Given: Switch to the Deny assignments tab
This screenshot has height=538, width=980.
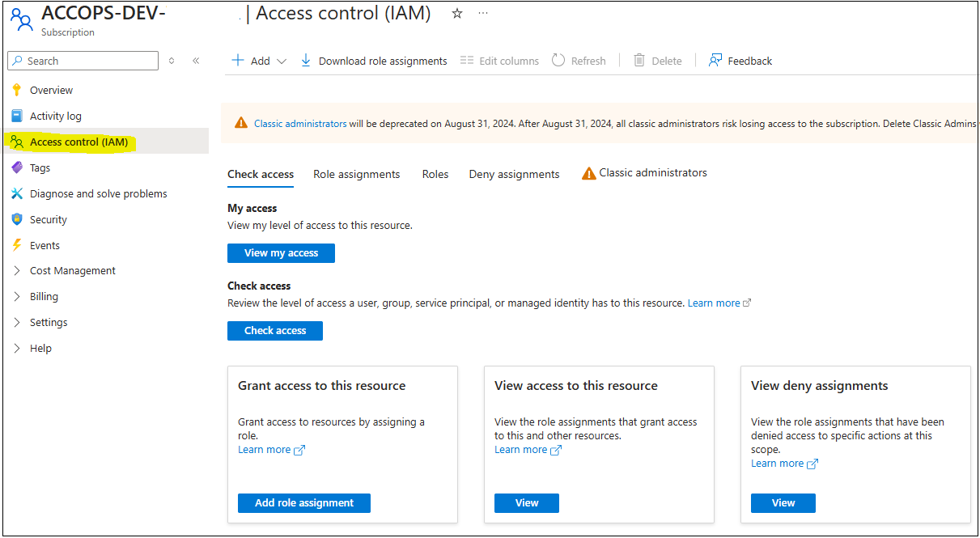Looking at the screenshot, I should click(x=514, y=174).
